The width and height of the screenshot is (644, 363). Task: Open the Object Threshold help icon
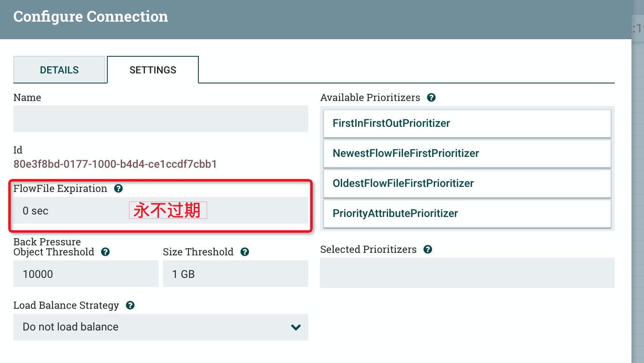point(105,252)
